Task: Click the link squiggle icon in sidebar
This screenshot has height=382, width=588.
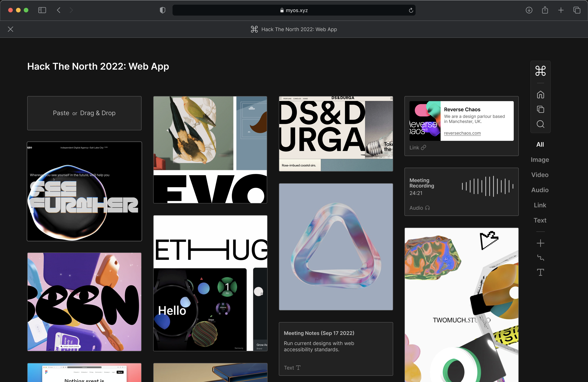Action: coord(540,258)
